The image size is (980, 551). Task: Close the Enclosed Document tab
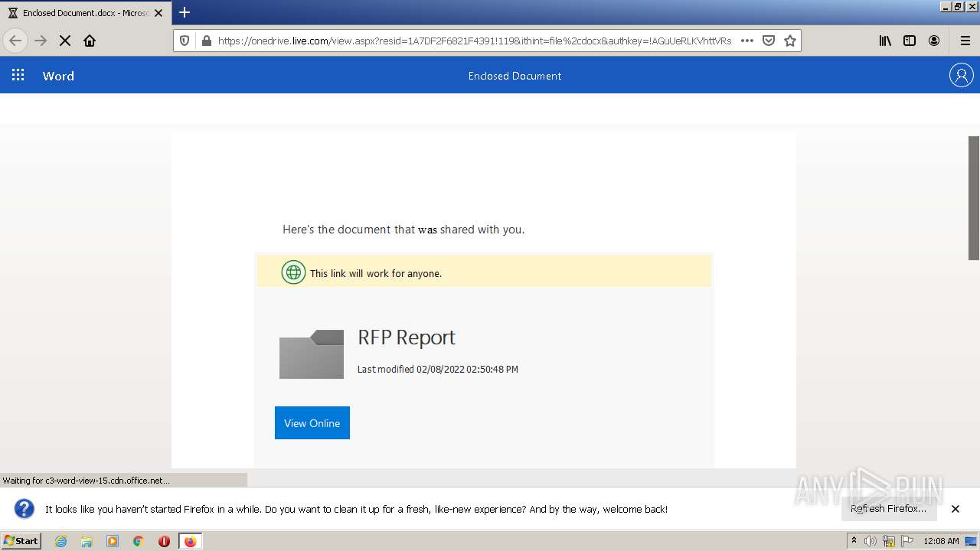tap(158, 13)
